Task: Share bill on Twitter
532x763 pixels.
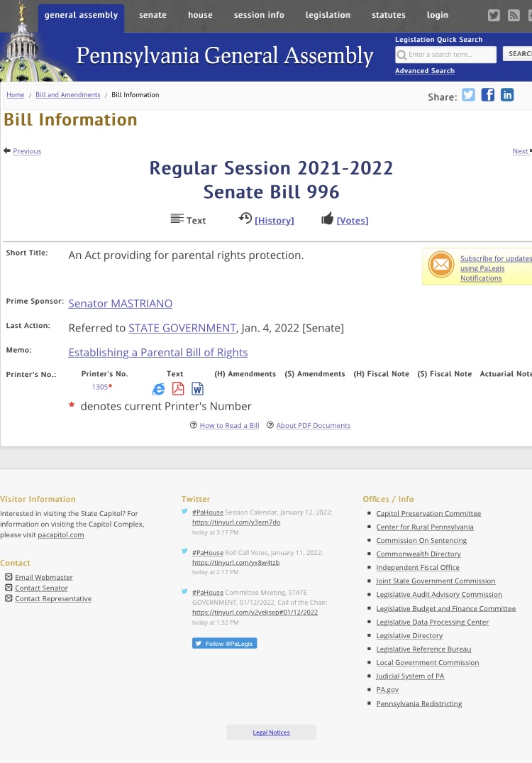Action: click(x=468, y=94)
